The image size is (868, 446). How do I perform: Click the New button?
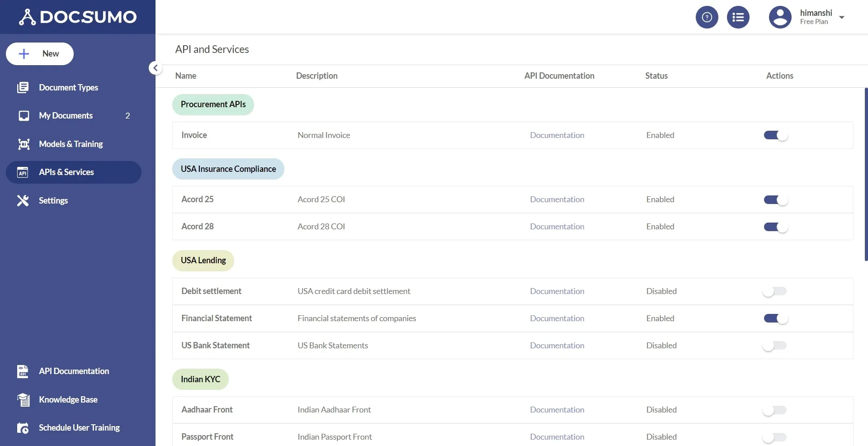pos(39,53)
